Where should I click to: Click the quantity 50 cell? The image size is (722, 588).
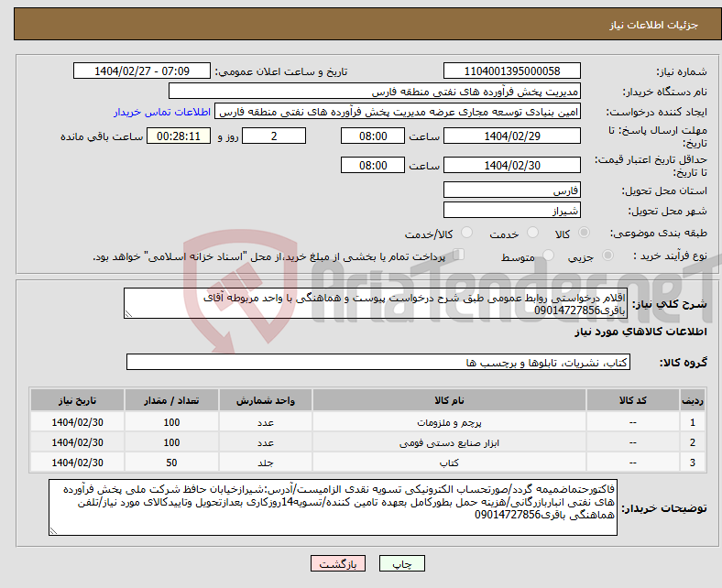[171, 463]
